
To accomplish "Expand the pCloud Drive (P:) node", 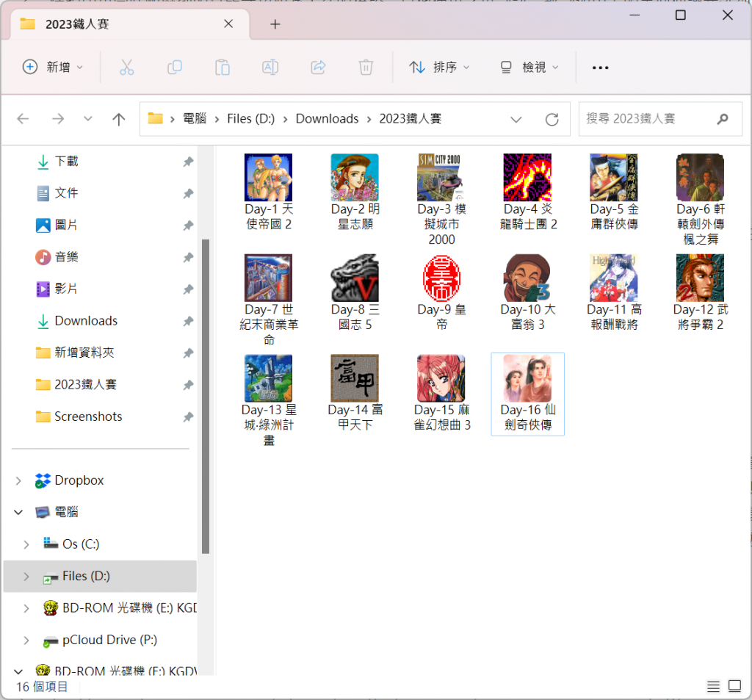I will pyautogui.click(x=26, y=640).
